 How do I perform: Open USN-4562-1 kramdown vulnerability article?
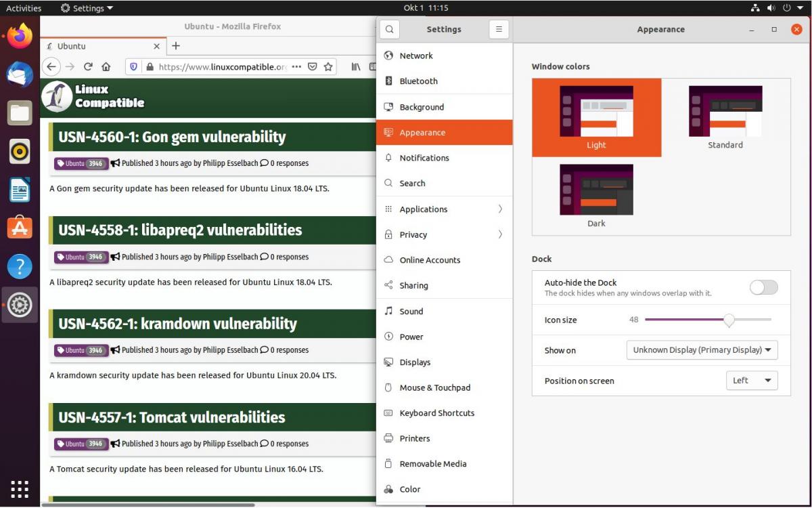pyautogui.click(x=177, y=324)
